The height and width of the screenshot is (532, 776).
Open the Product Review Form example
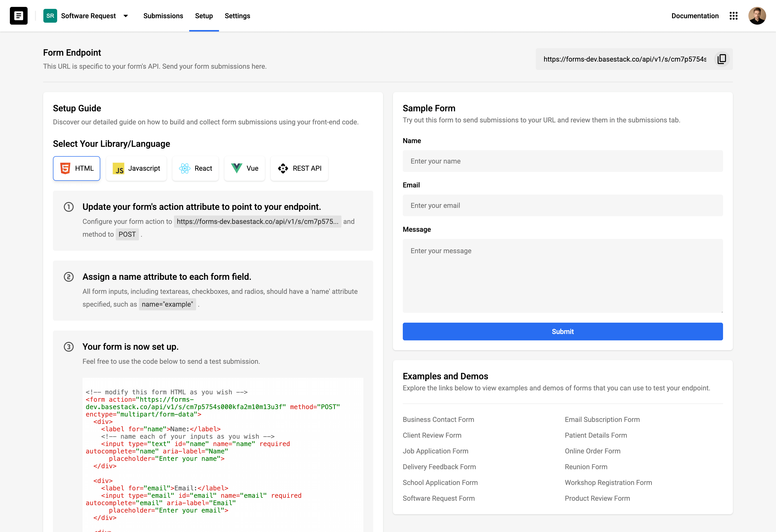tap(597, 498)
